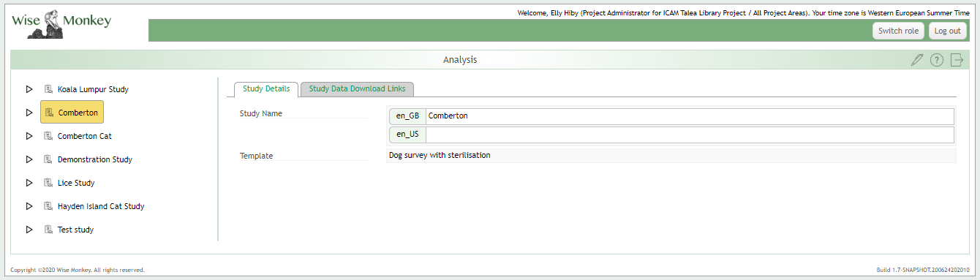The height and width of the screenshot is (280, 980).
Task: Click the exit arrow icon in Analysis bar
Action: pos(957,60)
